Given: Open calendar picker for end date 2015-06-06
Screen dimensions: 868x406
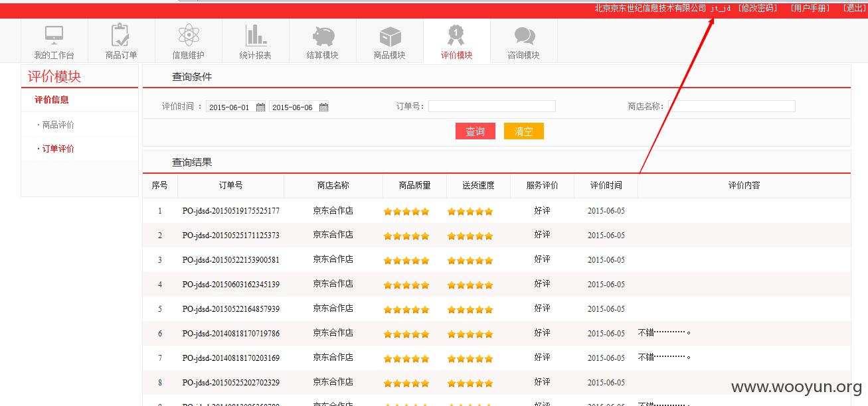Looking at the screenshot, I should (x=323, y=107).
